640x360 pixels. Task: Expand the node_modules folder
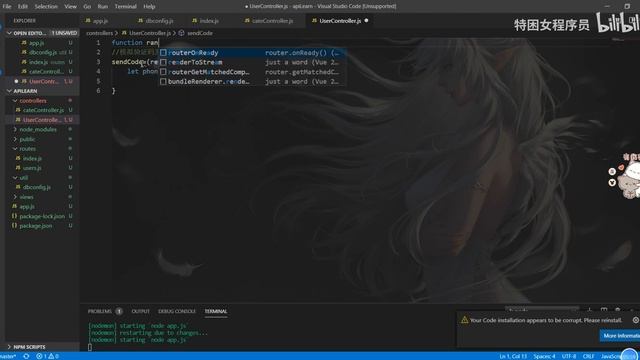(15, 129)
